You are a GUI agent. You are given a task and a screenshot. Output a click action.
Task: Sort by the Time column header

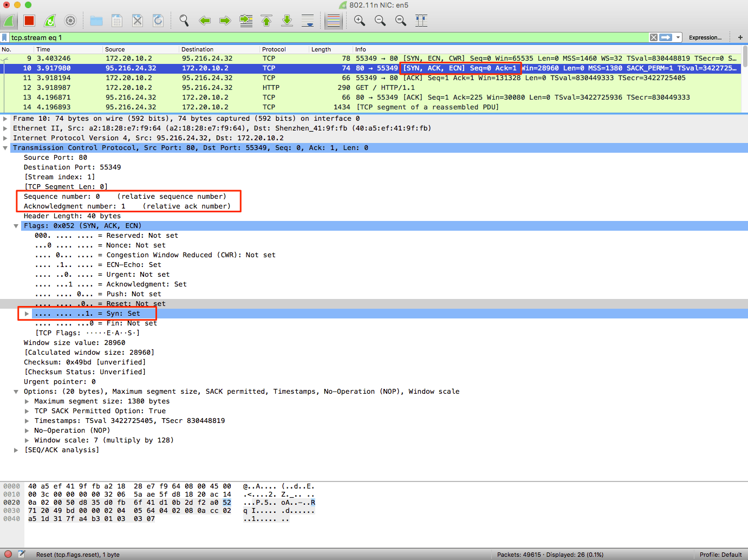tap(68, 49)
